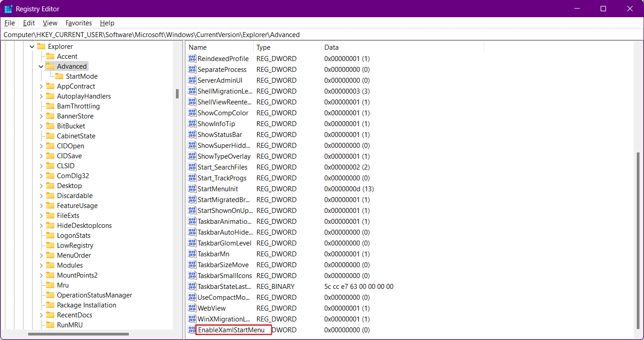Click the TaskbarMn value icon

(x=192, y=254)
